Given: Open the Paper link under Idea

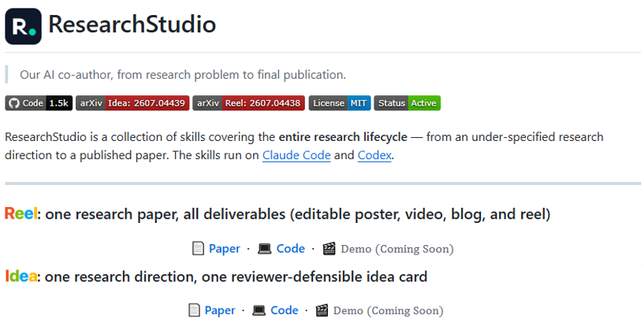Looking at the screenshot, I should pos(220,310).
